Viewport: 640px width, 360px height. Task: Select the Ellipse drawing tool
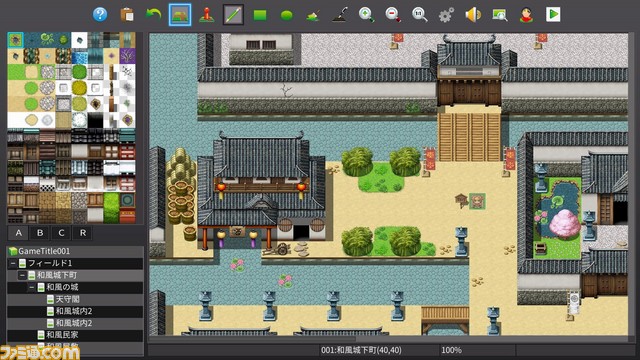(287, 16)
